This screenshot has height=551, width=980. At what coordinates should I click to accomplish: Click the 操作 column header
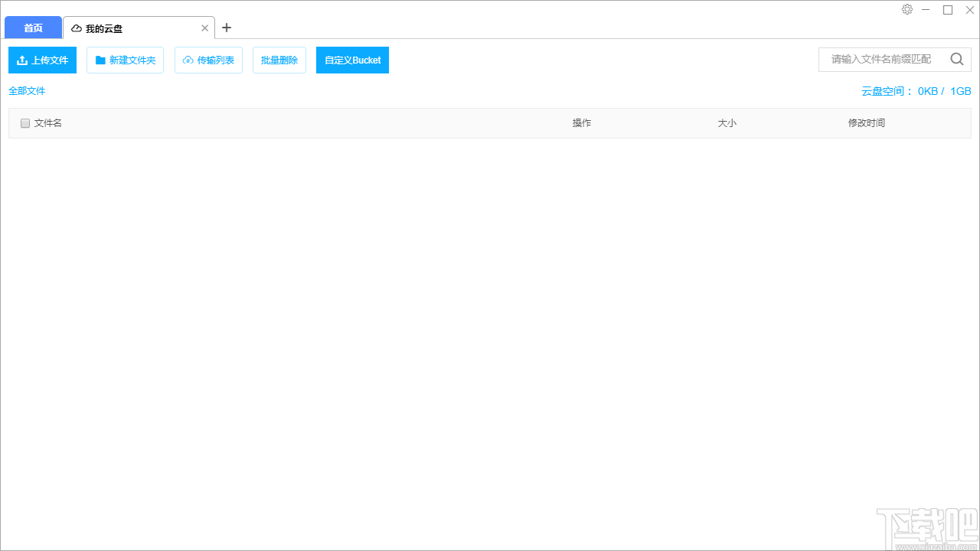[582, 123]
